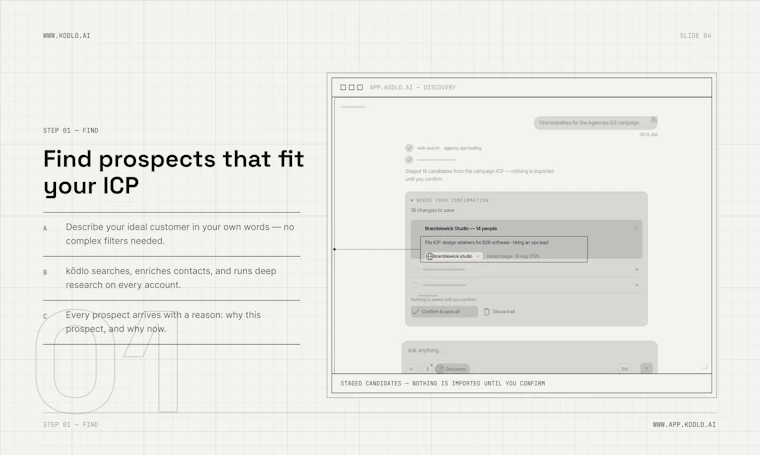The height and width of the screenshot is (455, 760).
Task: Click the web search completed check icon
Action: pos(409,148)
